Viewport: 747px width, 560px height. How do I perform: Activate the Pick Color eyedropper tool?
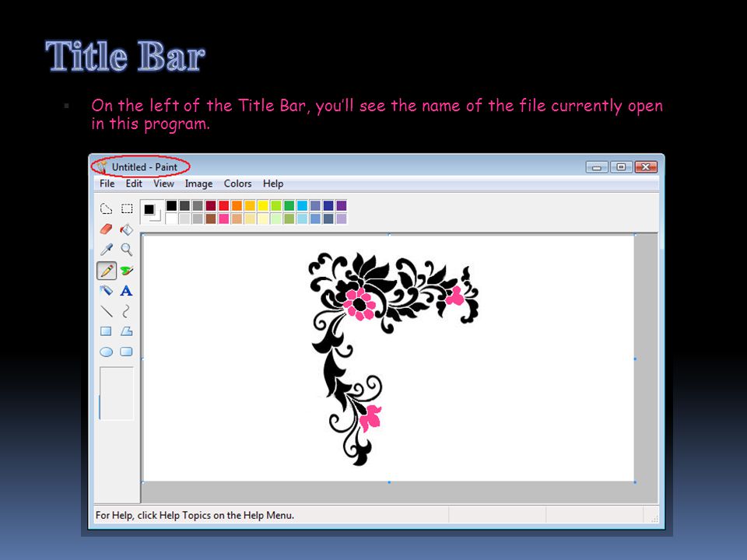(106, 250)
